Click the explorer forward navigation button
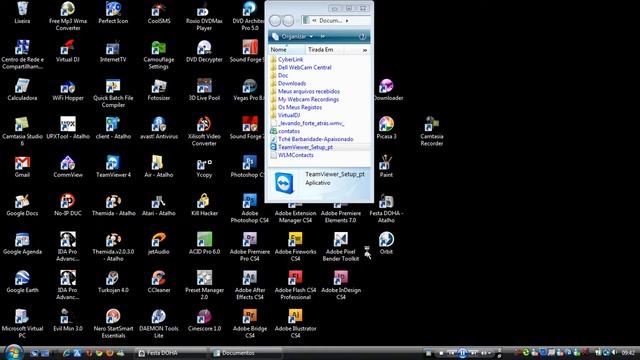640x360 pixels. point(288,20)
